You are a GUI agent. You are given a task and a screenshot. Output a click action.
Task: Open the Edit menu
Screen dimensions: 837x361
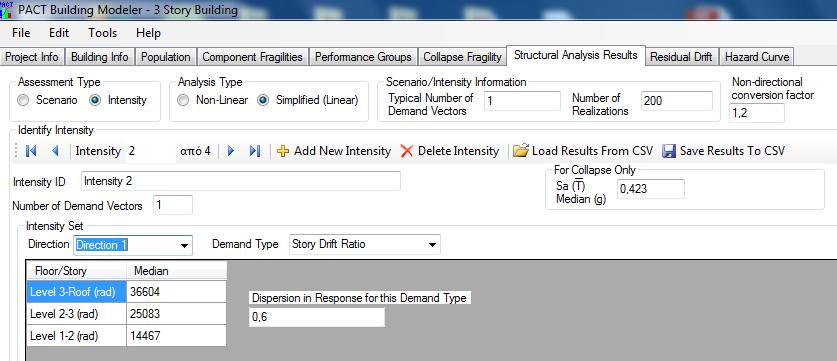click(59, 33)
